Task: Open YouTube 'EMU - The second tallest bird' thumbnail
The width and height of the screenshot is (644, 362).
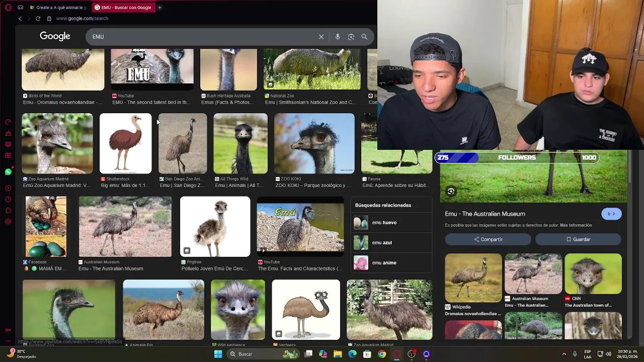Action: (x=152, y=69)
